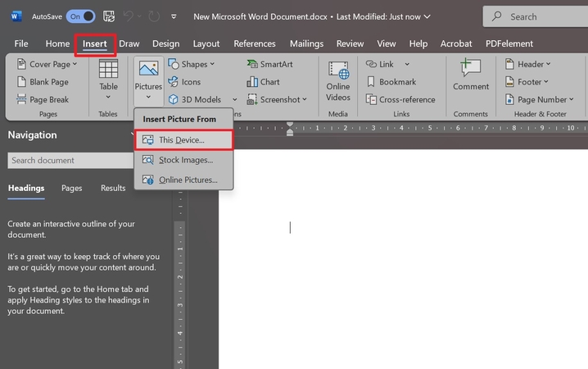Insert a Page Break
This screenshot has height=369, width=588.
pyautogui.click(x=43, y=99)
